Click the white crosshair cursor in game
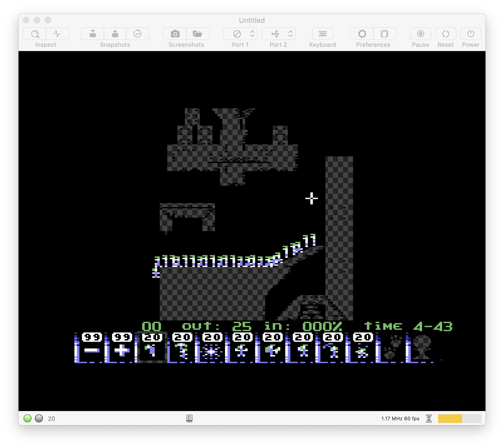The width and height of the screenshot is (504, 448). point(312,198)
